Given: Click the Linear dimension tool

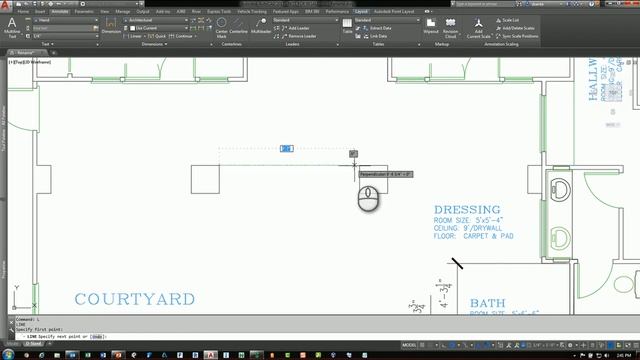Looking at the screenshot, I should point(133,36).
